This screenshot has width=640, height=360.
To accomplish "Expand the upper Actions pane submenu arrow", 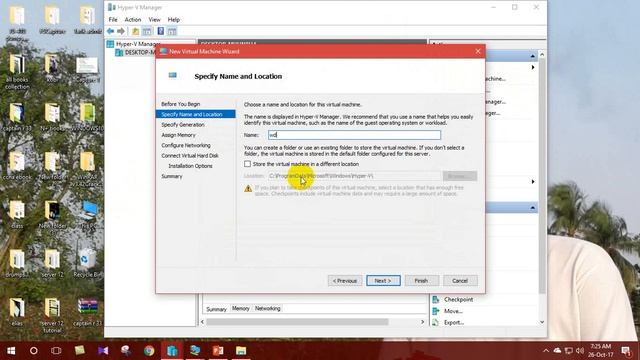I will (533, 67).
